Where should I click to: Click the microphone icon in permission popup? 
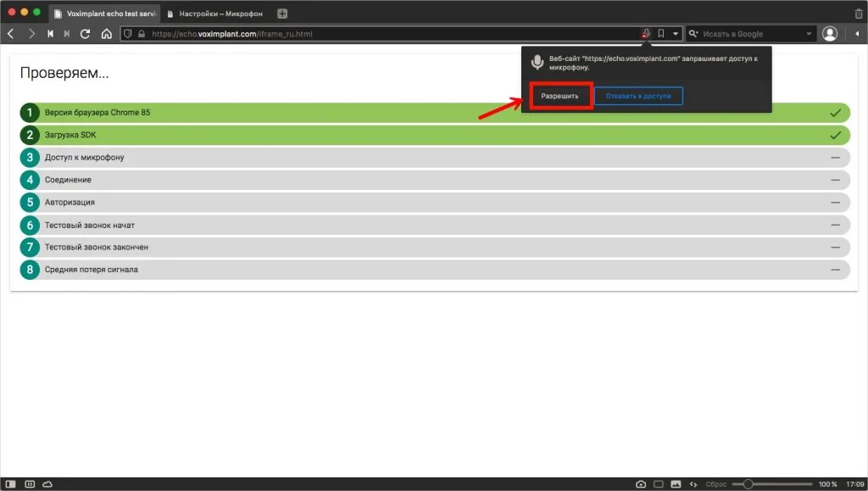537,63
